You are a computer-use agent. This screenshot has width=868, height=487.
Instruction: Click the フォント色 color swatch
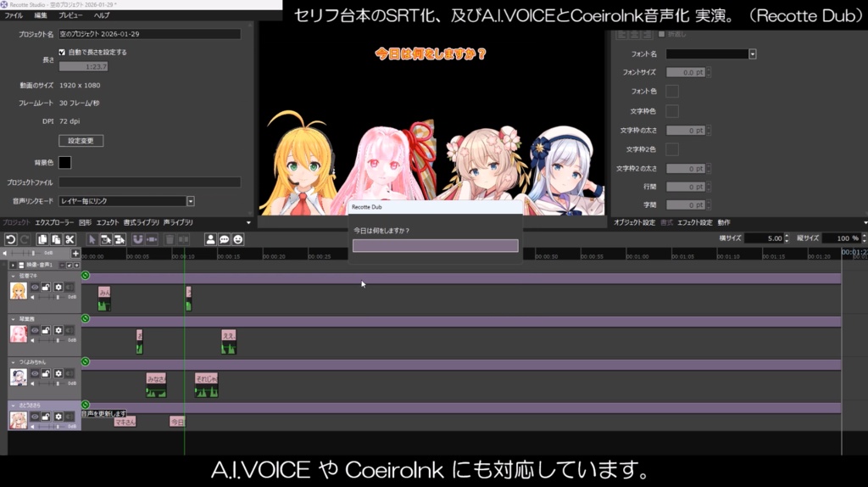[672, 91]
